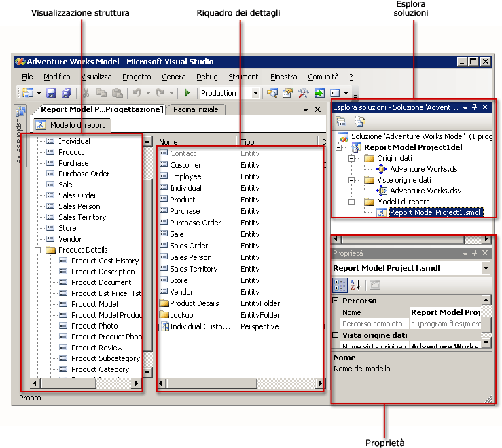Open the Undo history dropdown arrow
The image size is (502, 448).
click(148, 94)
